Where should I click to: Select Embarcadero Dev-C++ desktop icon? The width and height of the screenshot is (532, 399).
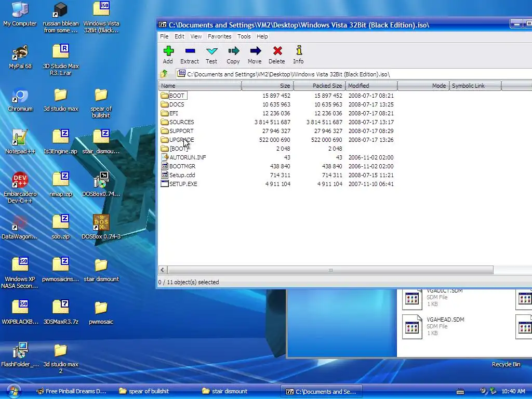[x=20, y=188]
